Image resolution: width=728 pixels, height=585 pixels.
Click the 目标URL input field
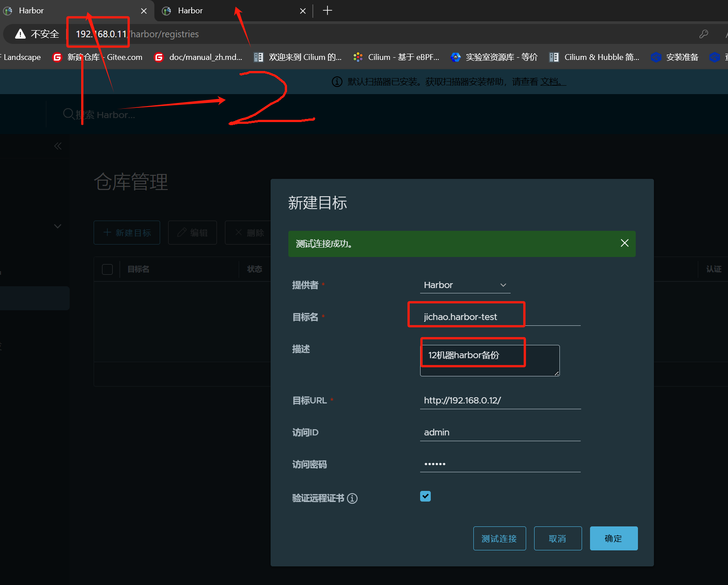[x=500, y=400]
